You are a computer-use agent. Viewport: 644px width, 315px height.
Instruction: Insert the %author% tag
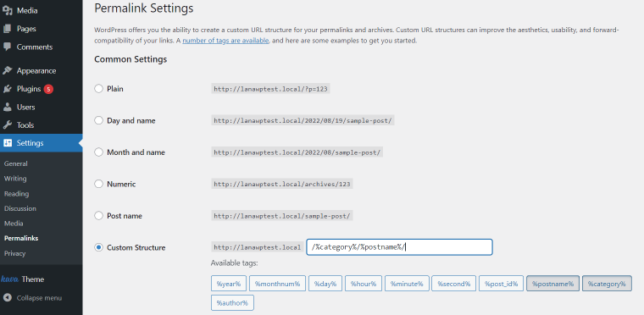point(232,303)
